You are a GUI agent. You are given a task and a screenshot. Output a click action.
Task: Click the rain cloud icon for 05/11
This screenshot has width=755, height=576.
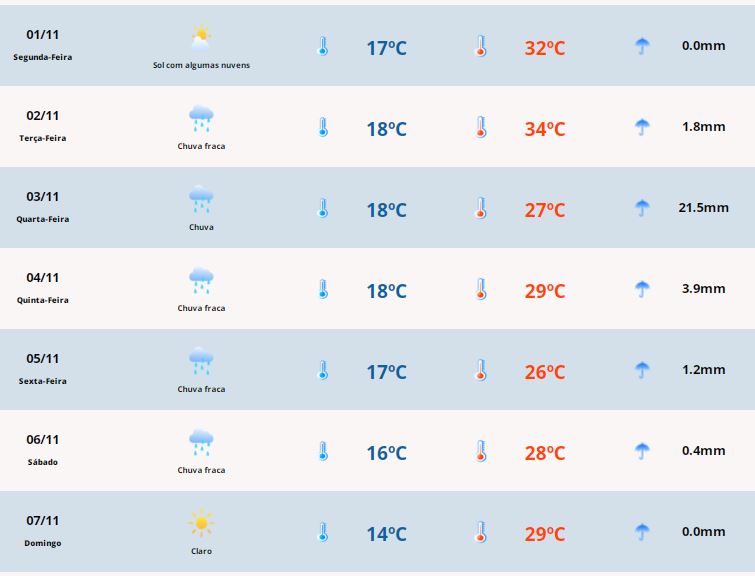tap(201, 362)
